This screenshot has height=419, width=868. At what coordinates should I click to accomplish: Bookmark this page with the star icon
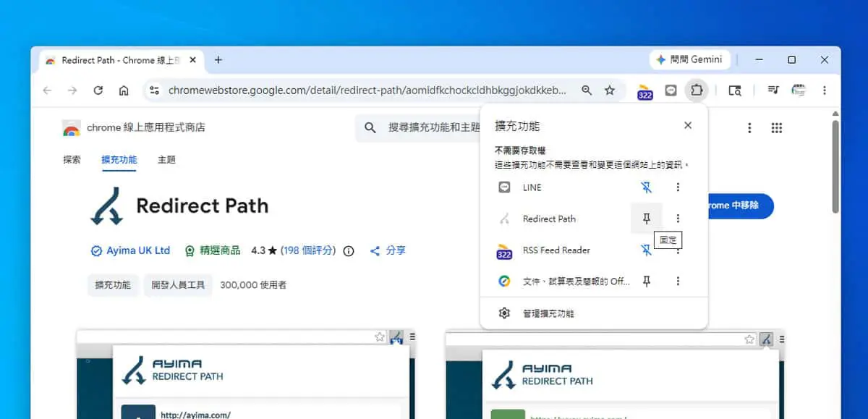[x=610, y=90]
